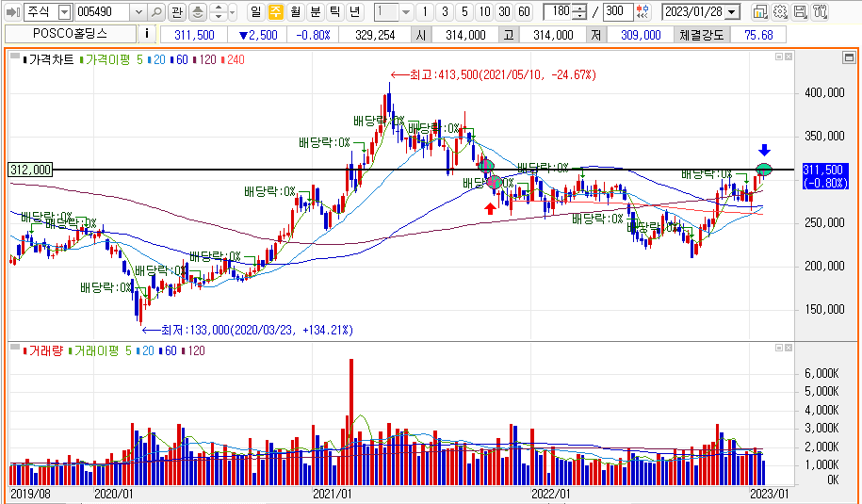Select the 60 interval preset button
This screenshot has height=504, width=862.
tap(524, 11)
